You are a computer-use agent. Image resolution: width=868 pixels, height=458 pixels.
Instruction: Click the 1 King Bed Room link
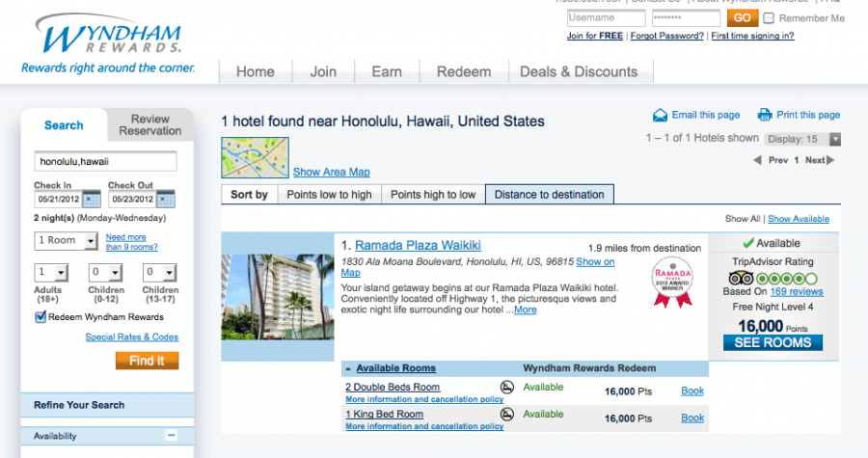pyautogui.click(x=384, y=415)
